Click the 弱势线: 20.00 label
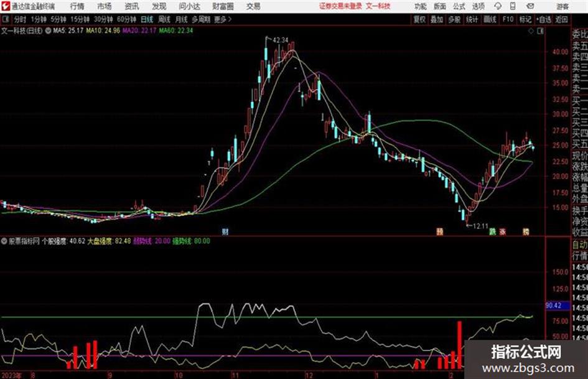The height and width of the screenshot is (379, 588). tap(152, 241)
